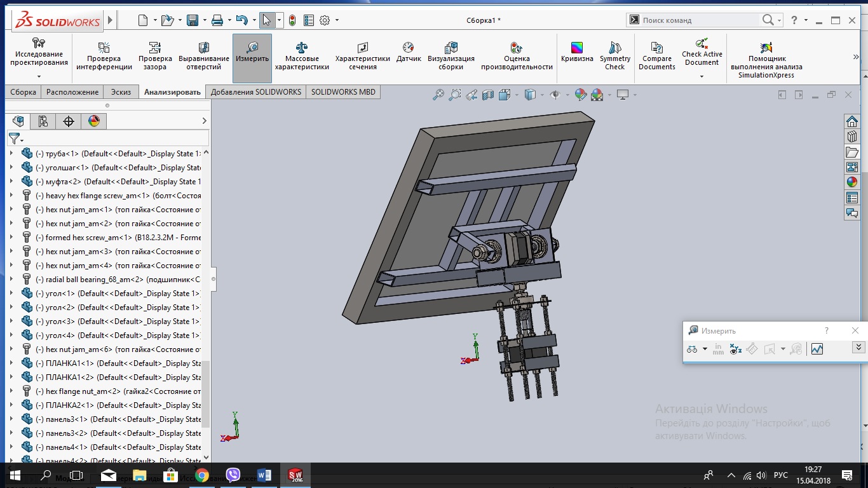Toggle the Section View tool
This screenshot has height=488, width=868.
pyautogui.click(x=488, y=95)
